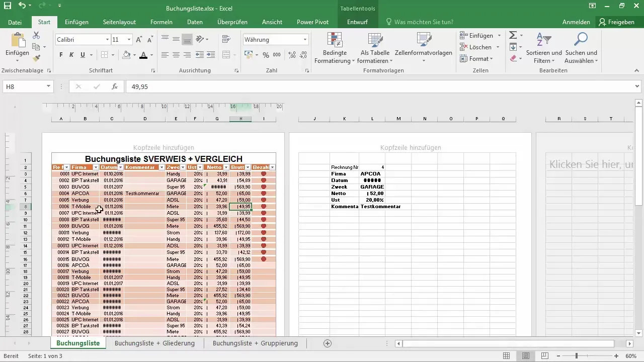Merge and center the cells
Screen dimensions: 644x362
(x=226, y=55)
